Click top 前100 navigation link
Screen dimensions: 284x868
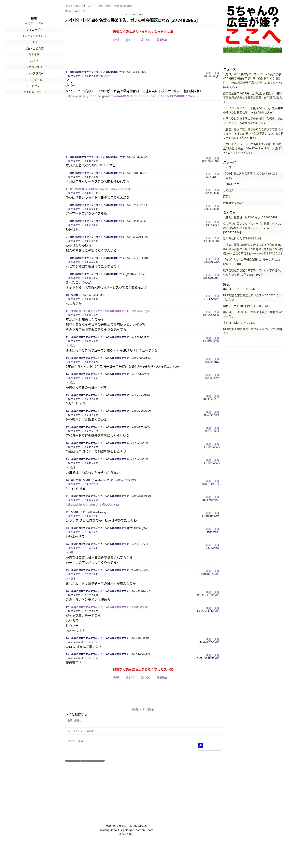click(x=130, y=40)
